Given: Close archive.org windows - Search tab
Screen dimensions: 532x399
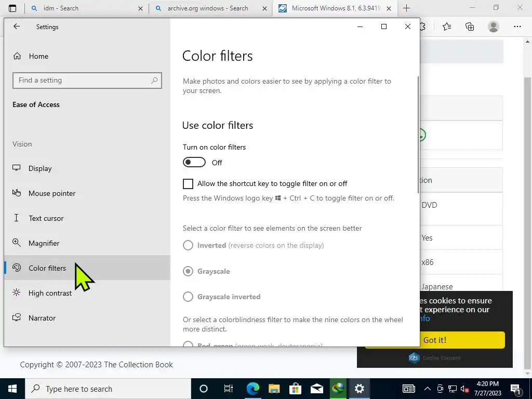Looking at the screenshot, I should pyautogui.click(x=264, y=8).
